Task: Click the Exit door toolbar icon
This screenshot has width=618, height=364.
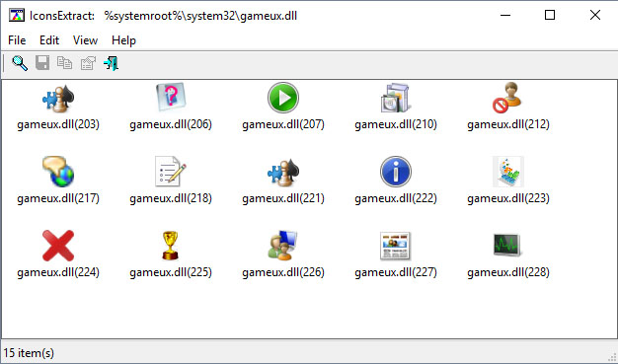Action: (x=111, y=63)
